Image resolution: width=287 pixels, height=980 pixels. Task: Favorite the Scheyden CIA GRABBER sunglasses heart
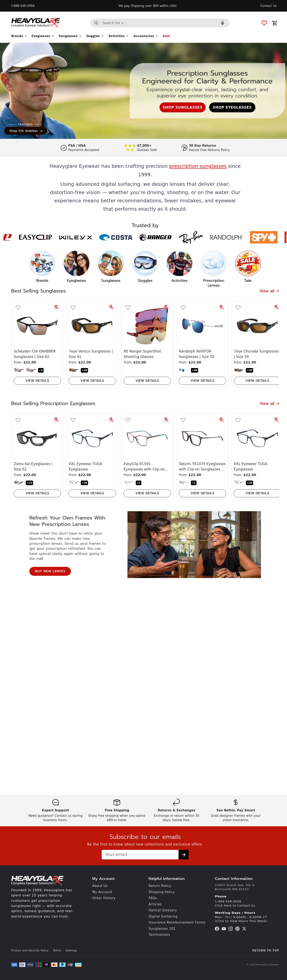[x=18, y=307]
